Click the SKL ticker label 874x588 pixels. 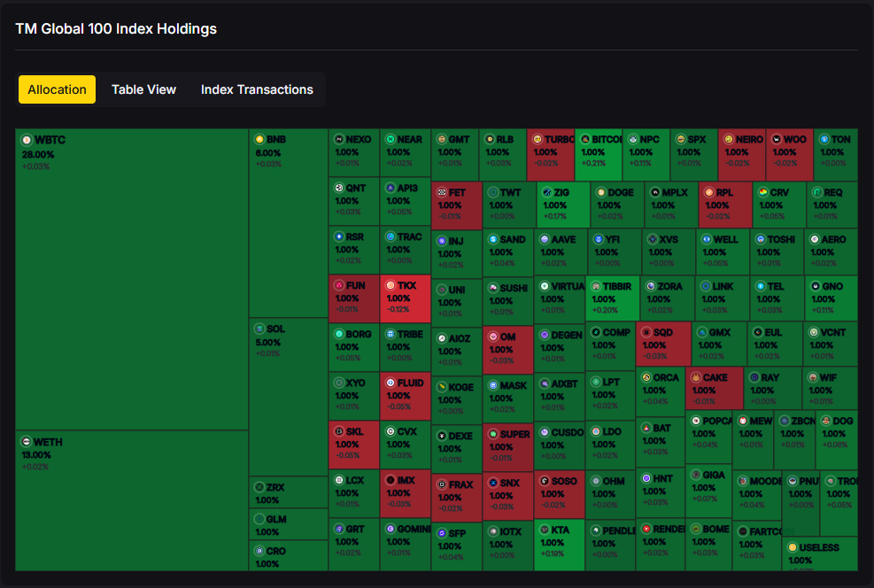pos(354,431)
